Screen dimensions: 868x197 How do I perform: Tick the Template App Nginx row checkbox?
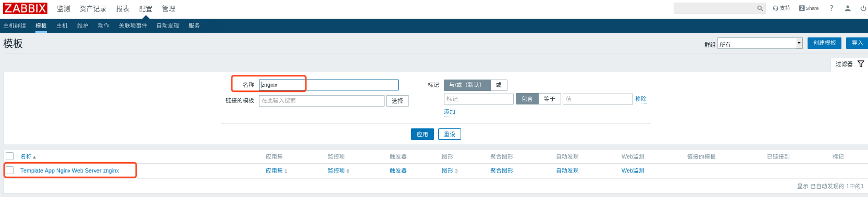pyautogui.click(x=9, y=170)
